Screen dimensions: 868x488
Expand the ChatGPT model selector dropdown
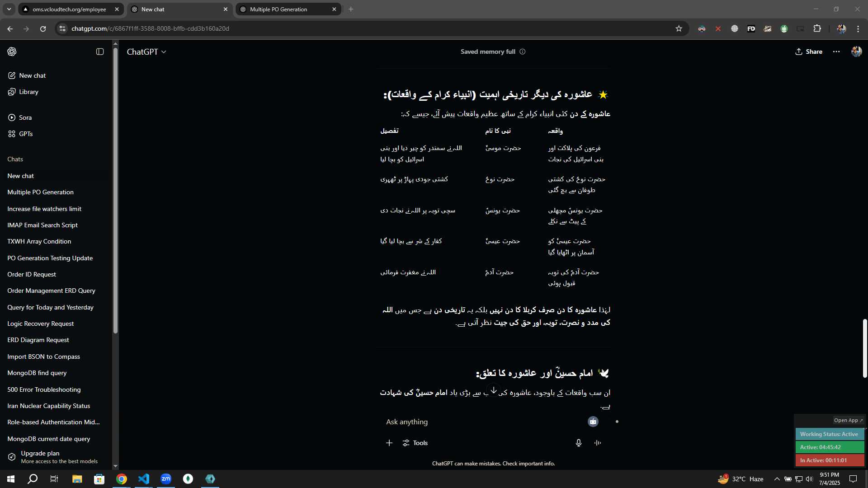click(x=146, y=52)
